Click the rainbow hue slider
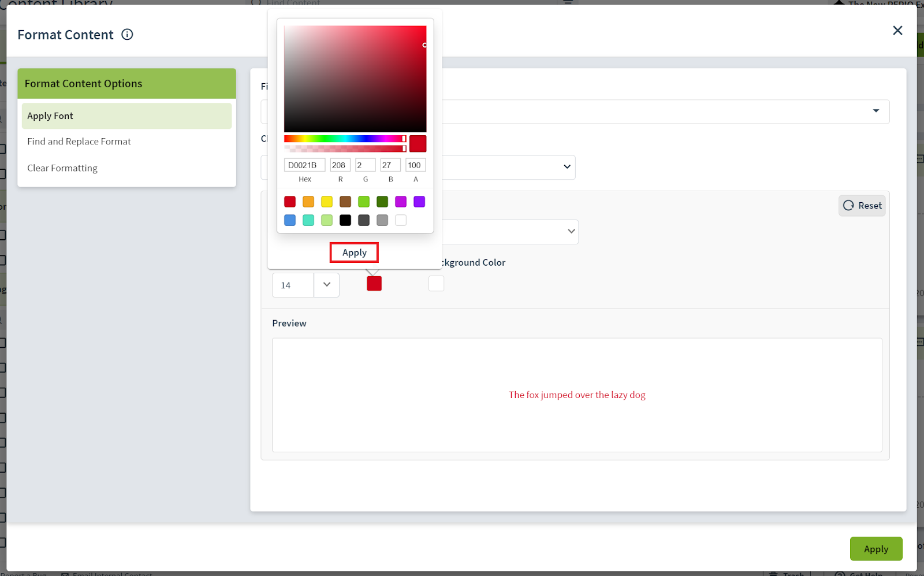This screenshot has height=576, width=924. click(x=345, y=139)
